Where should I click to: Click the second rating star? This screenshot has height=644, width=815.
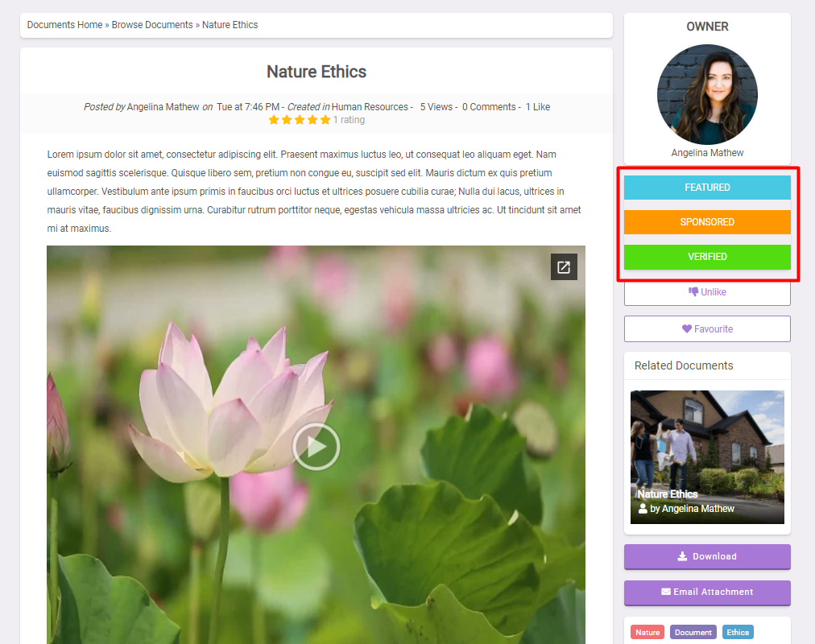tap(287, 120)
